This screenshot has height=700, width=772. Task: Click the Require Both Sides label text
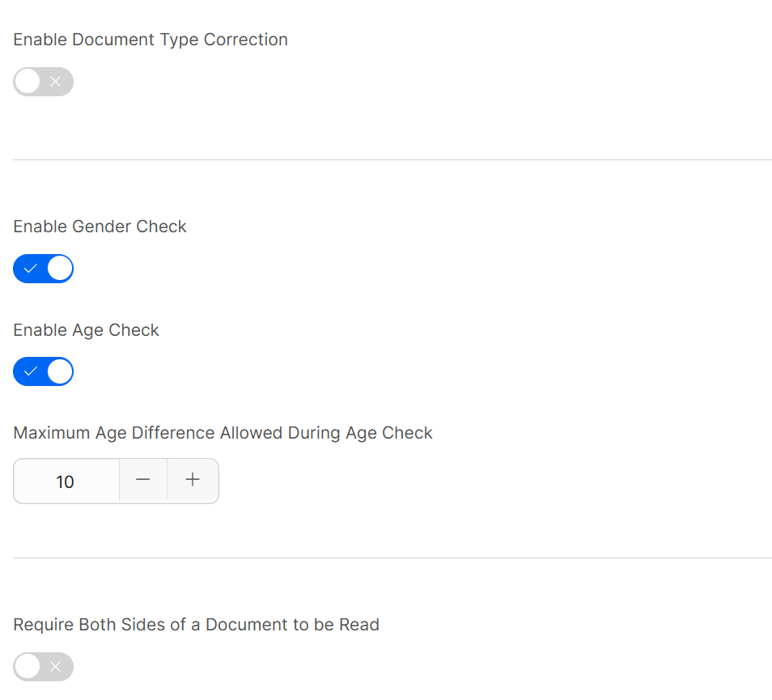(x=196, y=625)
